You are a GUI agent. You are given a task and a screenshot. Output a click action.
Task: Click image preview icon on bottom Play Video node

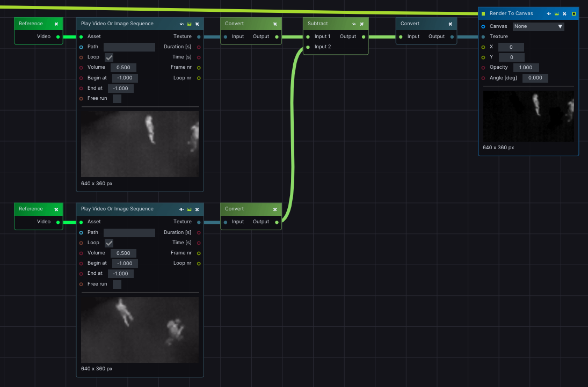coord(190,209)
